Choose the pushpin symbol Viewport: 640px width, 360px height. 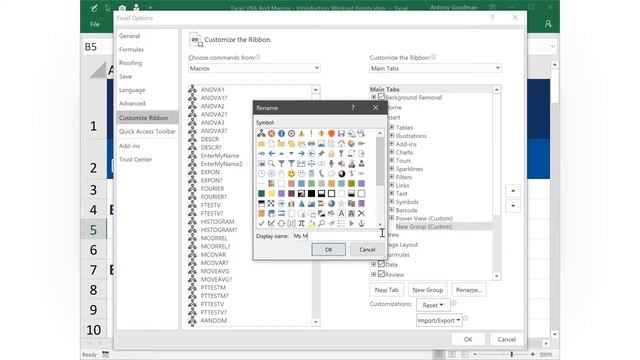point(321,153)
